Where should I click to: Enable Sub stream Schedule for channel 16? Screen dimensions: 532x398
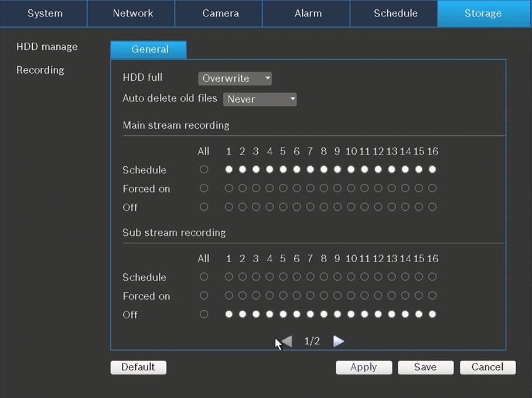click(432, 277)
